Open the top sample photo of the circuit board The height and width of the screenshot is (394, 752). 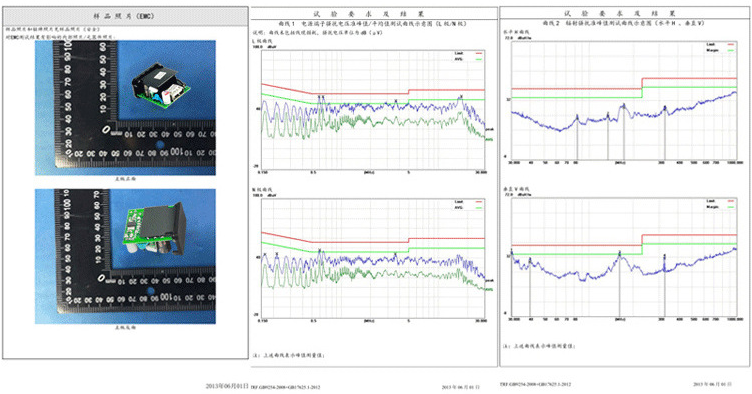(x=125, y=107)
